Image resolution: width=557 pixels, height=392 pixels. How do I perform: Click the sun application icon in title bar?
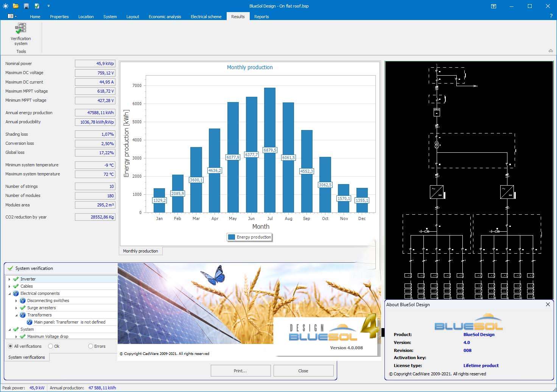point(5,6)
